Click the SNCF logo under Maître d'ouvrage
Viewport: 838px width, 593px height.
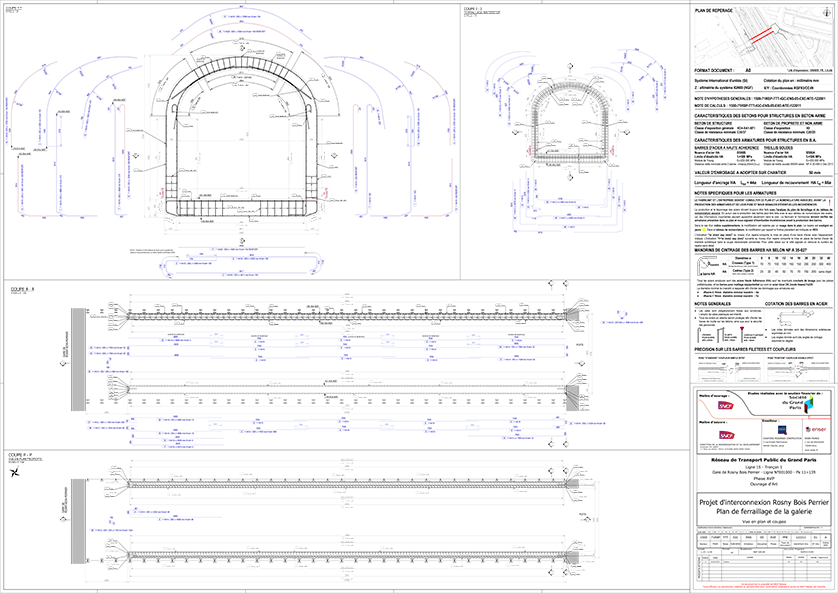pyautogui.click(x=725, y=406)
